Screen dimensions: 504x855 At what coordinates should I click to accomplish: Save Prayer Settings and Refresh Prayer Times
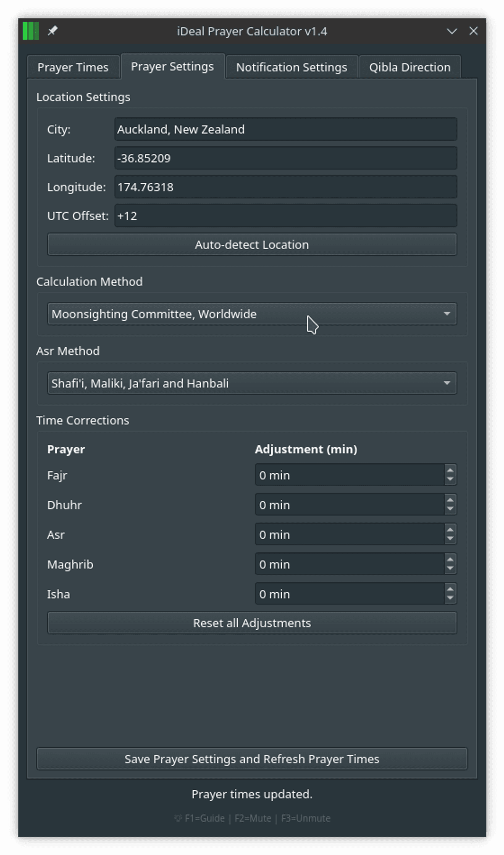click(x=252, y=759)
